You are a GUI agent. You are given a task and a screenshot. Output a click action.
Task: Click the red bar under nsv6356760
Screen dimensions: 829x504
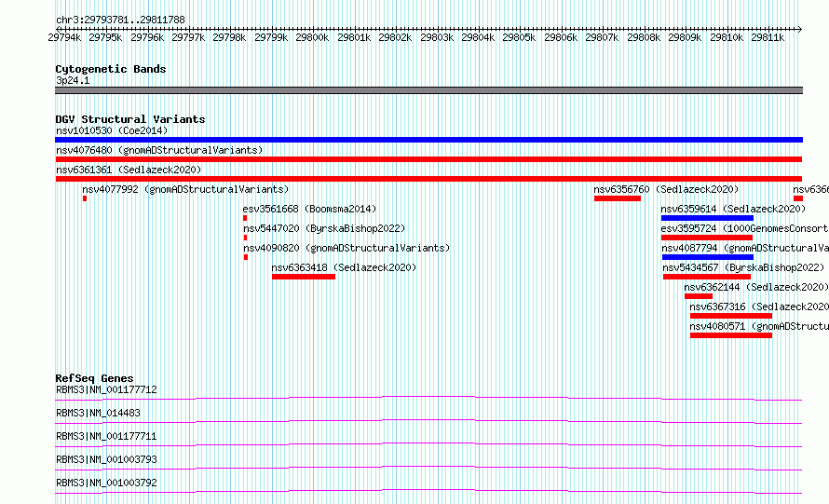pyautogui.click(x=618, y=198)
